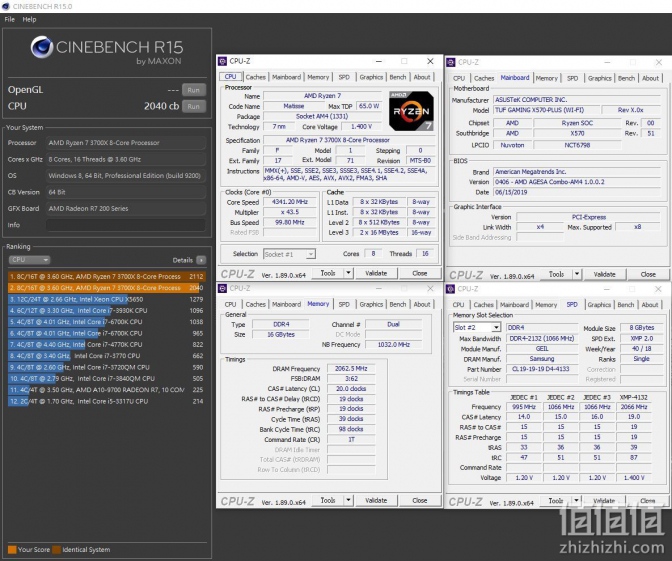Image resolution: width=672 pixels, height=561 pixels.
Task: Select Intel Xeon X5650 ranking row
Action: point(106,299)
